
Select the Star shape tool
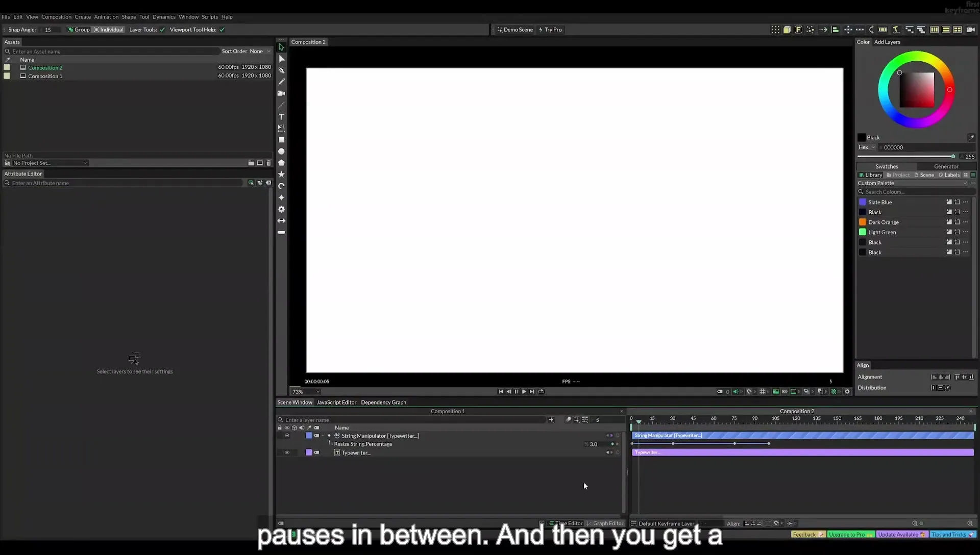281,174
